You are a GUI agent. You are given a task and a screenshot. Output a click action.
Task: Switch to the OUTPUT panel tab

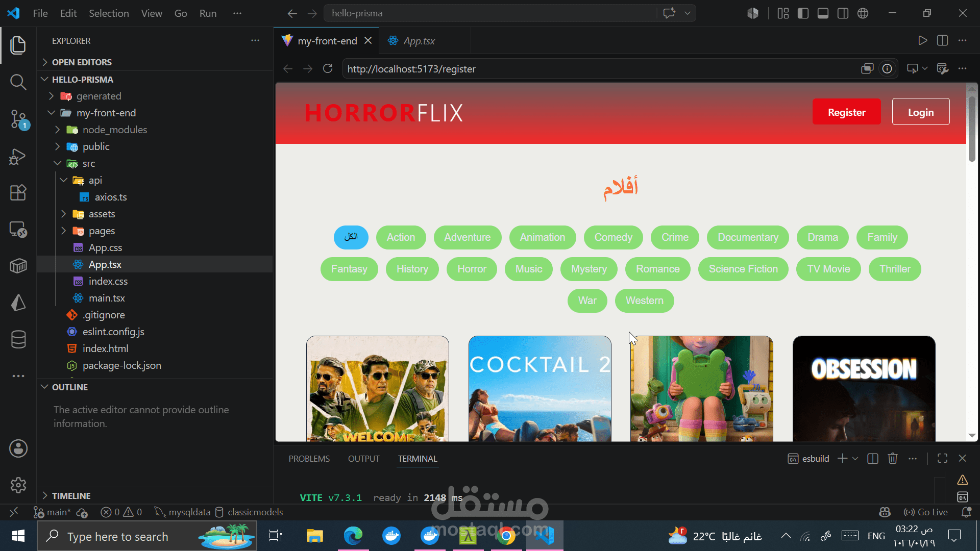pyautogui.click(x=363, y=459)
